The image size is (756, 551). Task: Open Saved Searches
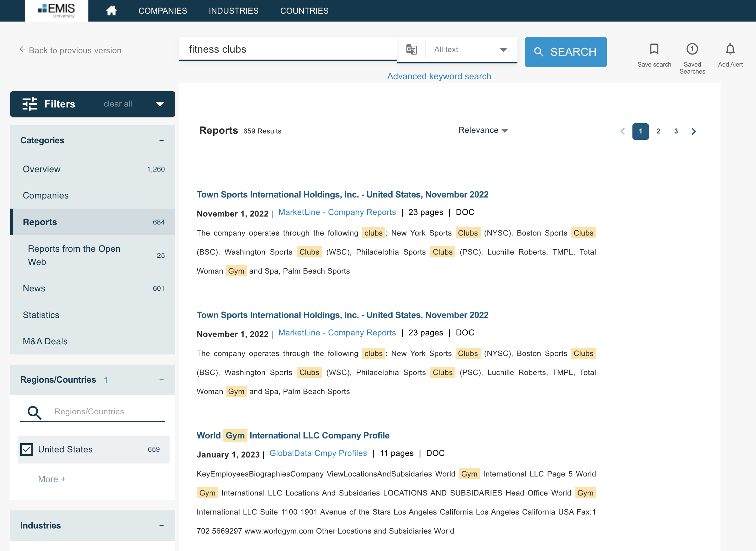pyautogui.click(x=692, y=49)
